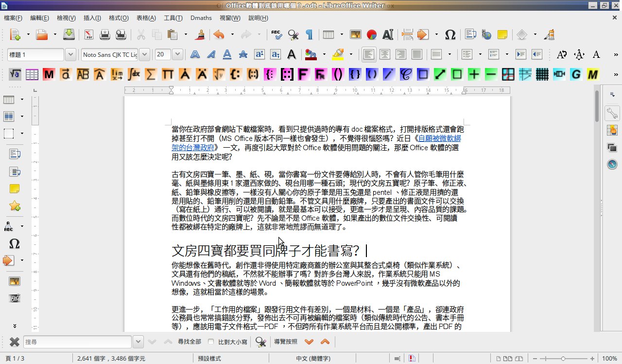Open the line spacing dropdown arrow
Screen dimensions: 622x364
(x=449, y=54)
